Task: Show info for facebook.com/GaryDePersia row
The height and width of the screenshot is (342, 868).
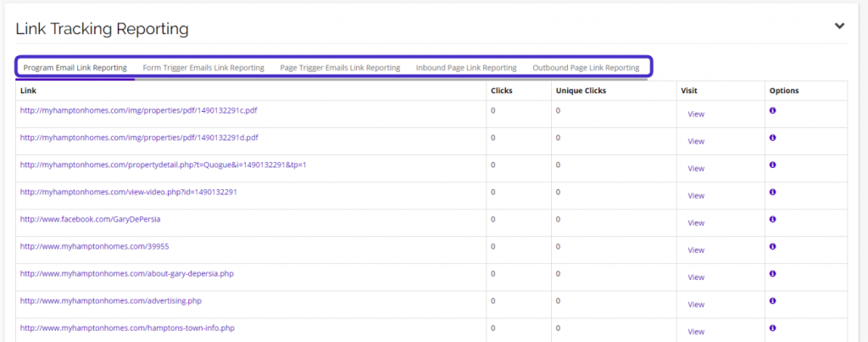Action: coord(773,219)
